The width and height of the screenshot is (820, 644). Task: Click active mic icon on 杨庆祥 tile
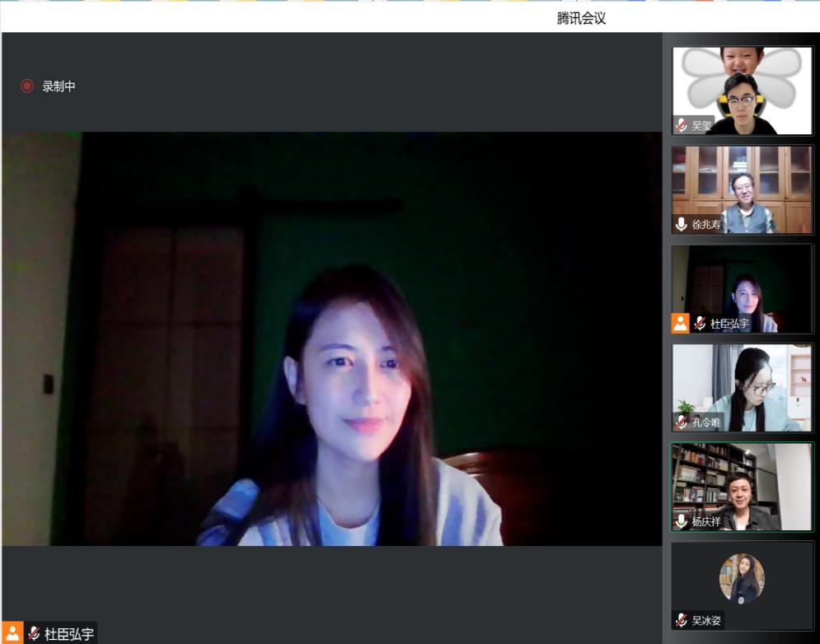coord(681,520)
